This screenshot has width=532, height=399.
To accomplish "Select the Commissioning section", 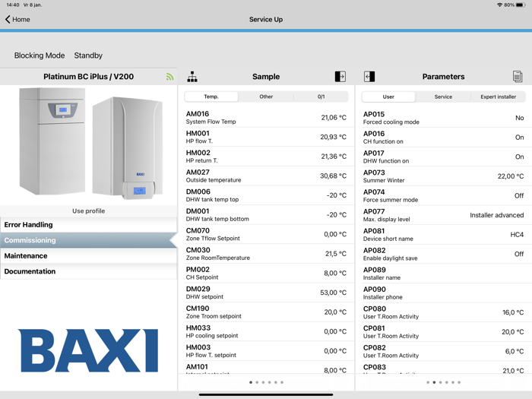I will click(x=89, y=240).
